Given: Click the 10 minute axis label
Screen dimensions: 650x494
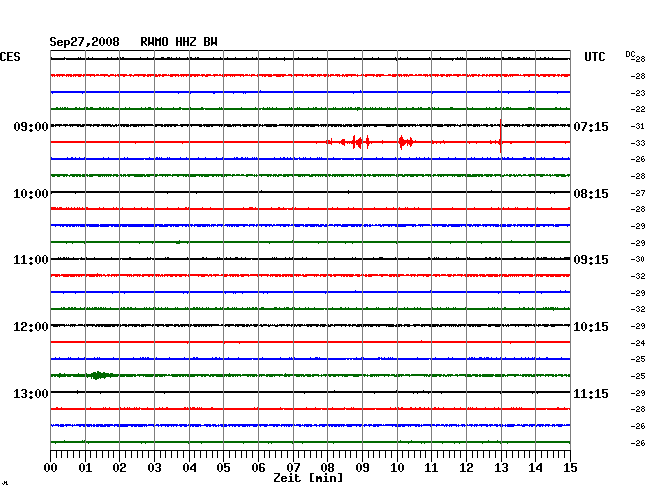Looking at the screenshot, I should (397, 468).
